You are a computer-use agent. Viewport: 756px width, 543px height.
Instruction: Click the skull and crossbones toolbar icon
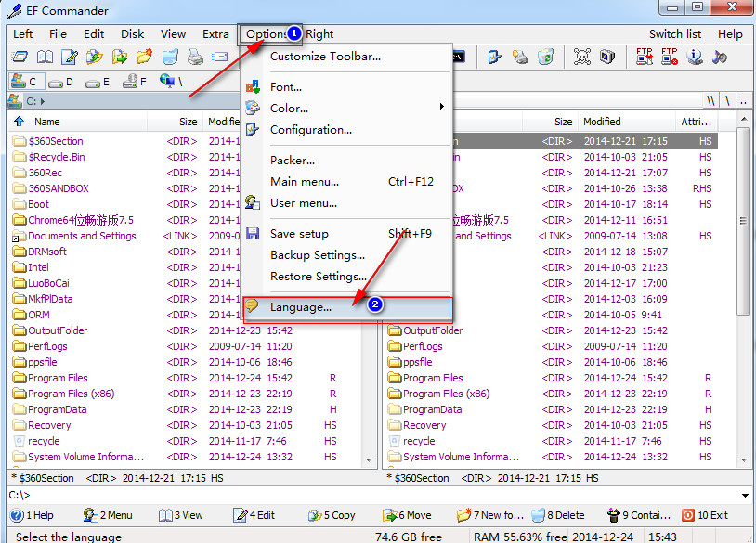pyautogui.click(x=582, y=58)
